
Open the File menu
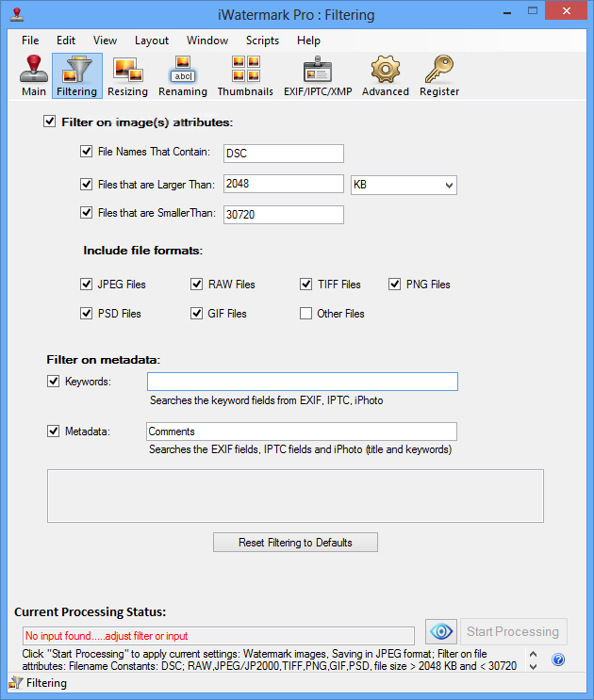30,41
